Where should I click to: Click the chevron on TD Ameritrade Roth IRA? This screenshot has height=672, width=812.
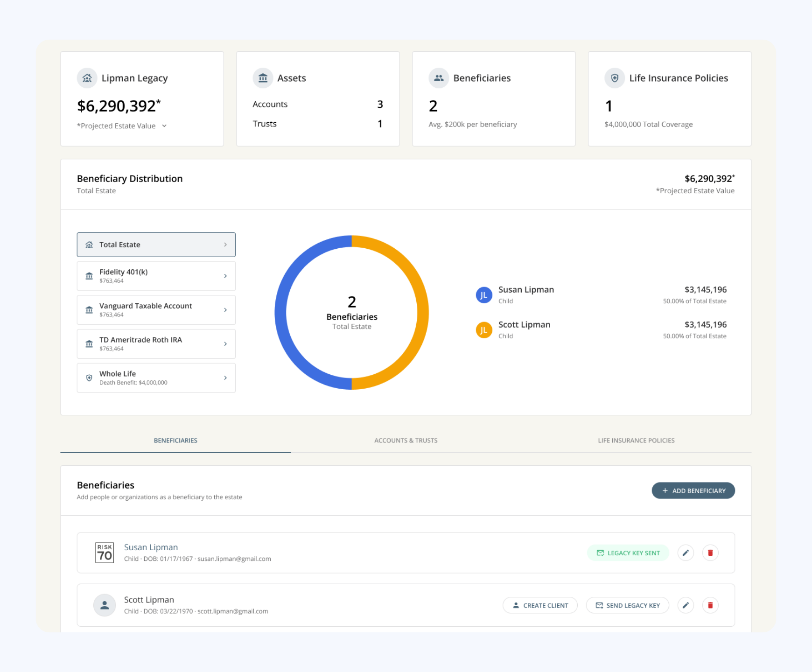pyautogui.click(x=225, y=344)
